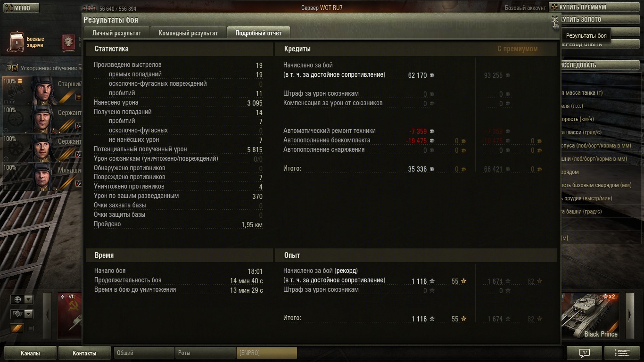Click the Каналы button
Screen dimensions: 644x362
tap(30, 353)
